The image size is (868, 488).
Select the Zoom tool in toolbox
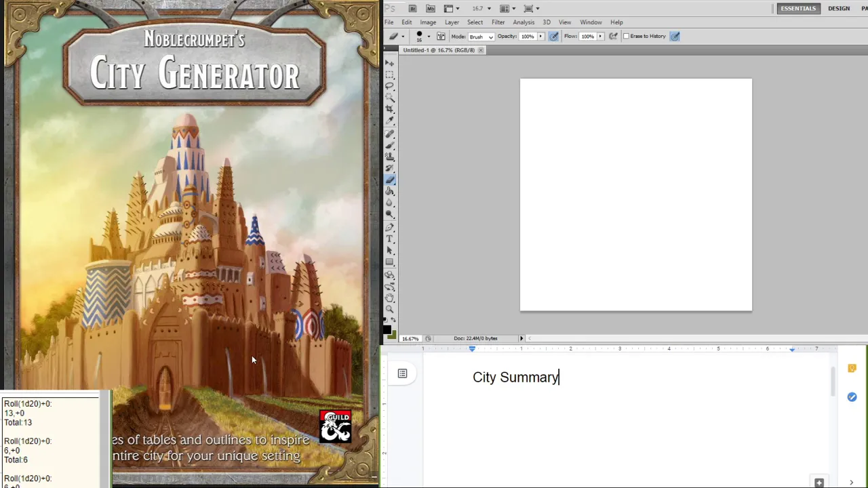390,310
